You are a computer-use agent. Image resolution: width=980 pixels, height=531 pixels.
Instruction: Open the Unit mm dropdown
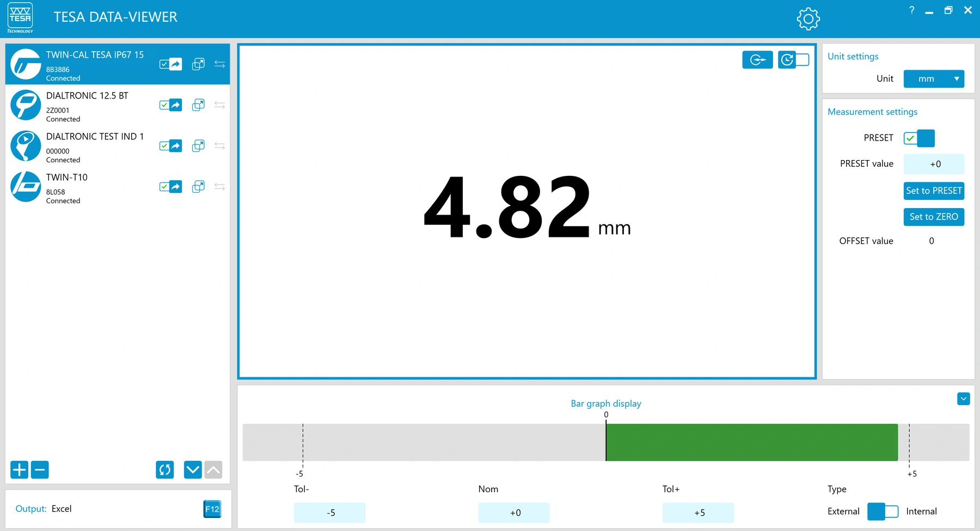click(934, 79)
